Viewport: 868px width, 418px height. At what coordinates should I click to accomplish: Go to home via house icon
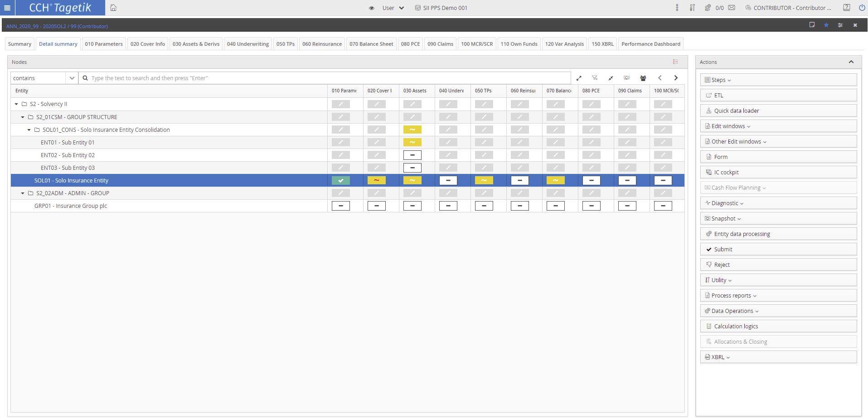tap(113, 8)
